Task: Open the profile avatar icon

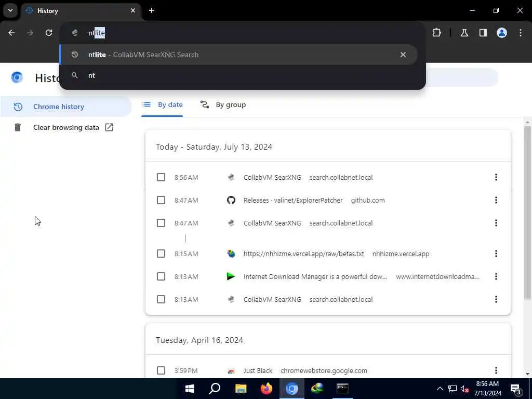Action: 502,33
